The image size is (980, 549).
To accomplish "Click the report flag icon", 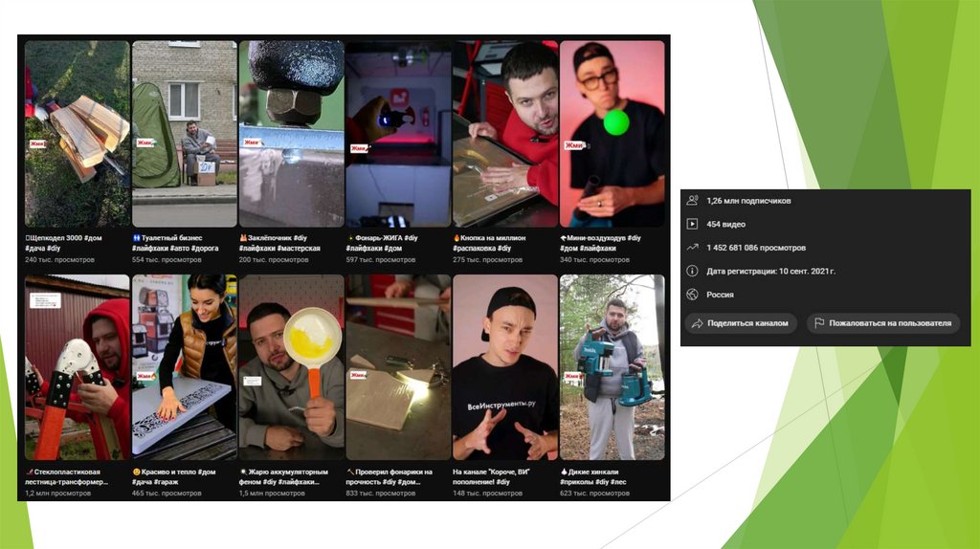I will [x=819, y=323].
